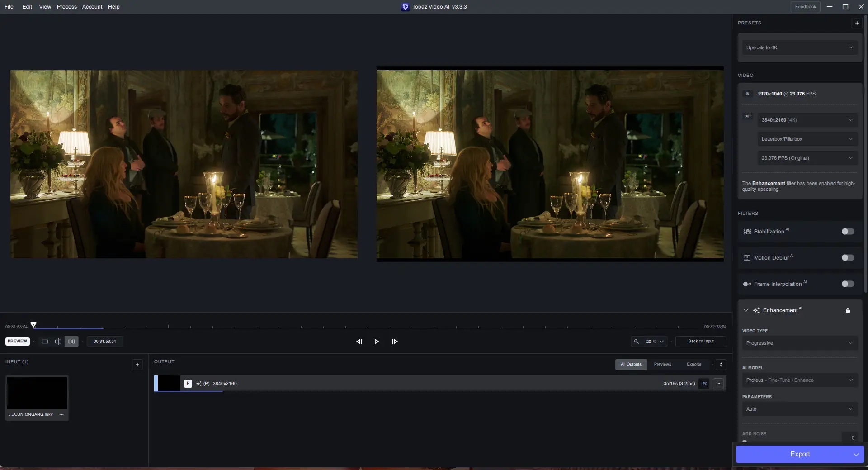Open the Export options arrow

(856, 455)
